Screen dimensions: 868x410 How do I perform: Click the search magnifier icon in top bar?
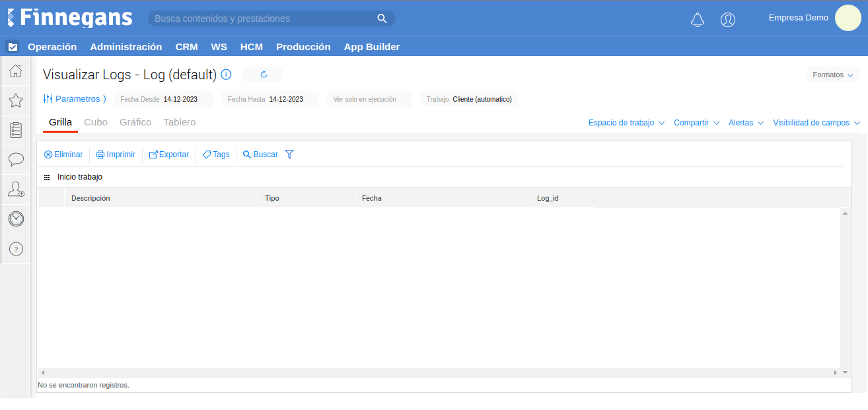point(382,18)
